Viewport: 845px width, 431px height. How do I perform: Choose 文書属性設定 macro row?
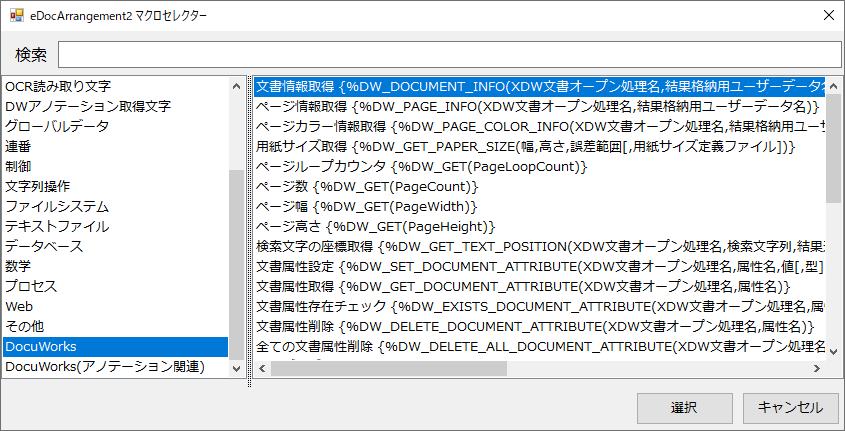(x=539, y=266)
